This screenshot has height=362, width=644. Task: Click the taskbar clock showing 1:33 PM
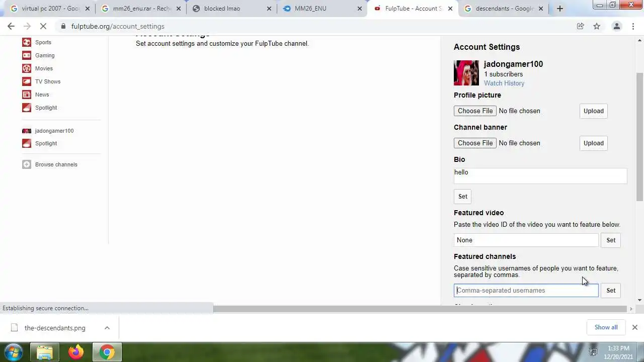[x=618, y=352]
